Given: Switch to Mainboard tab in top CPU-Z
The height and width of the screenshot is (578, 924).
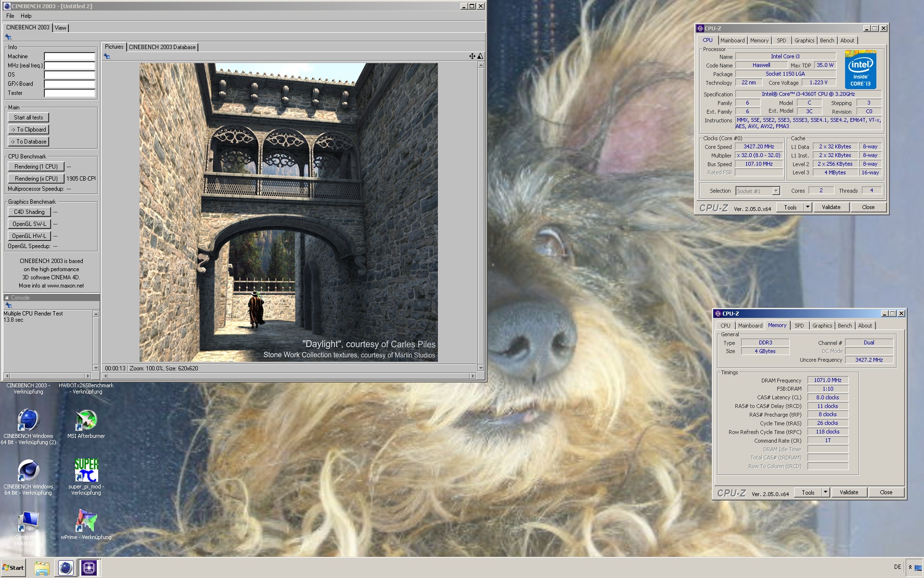Looking at the screenshot, I should coord(732,40).
